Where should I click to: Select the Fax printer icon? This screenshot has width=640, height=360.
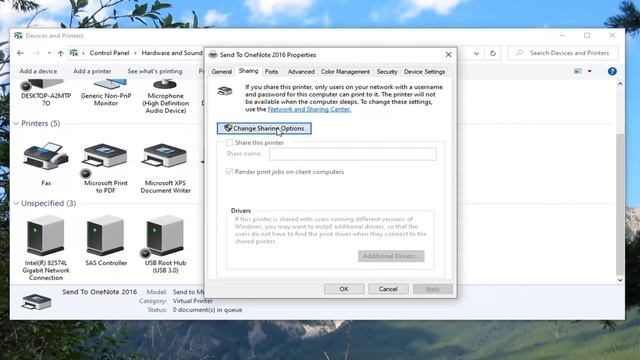coord(45,156)
